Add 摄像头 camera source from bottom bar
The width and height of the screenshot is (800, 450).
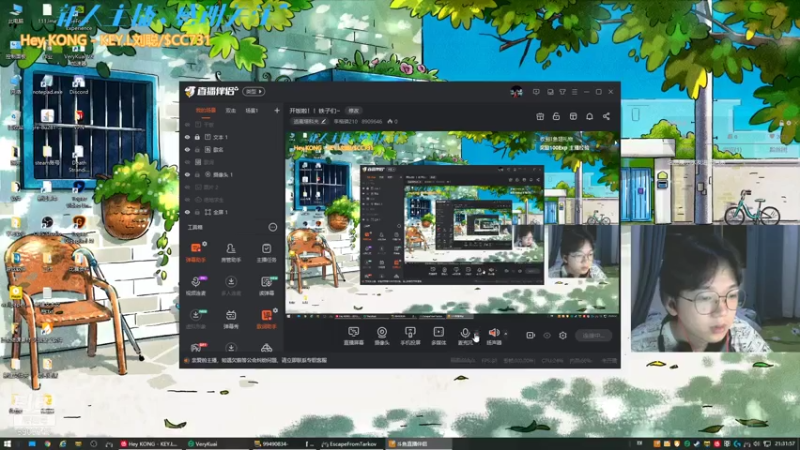(382, 336)
